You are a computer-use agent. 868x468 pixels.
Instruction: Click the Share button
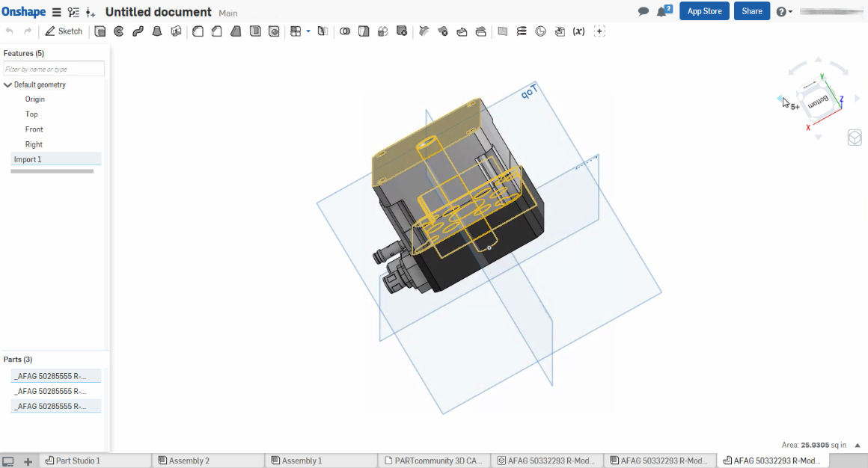[751, 11]
